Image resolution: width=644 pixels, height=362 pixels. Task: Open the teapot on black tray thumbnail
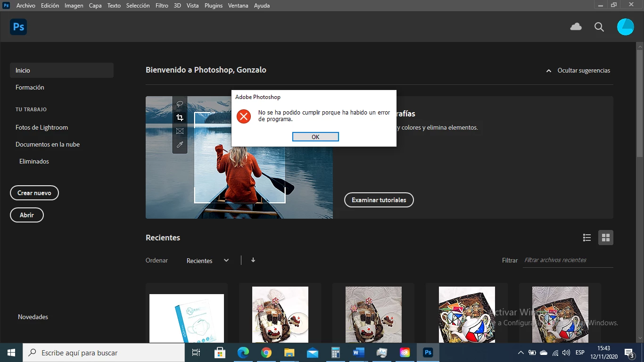point(467,314)
